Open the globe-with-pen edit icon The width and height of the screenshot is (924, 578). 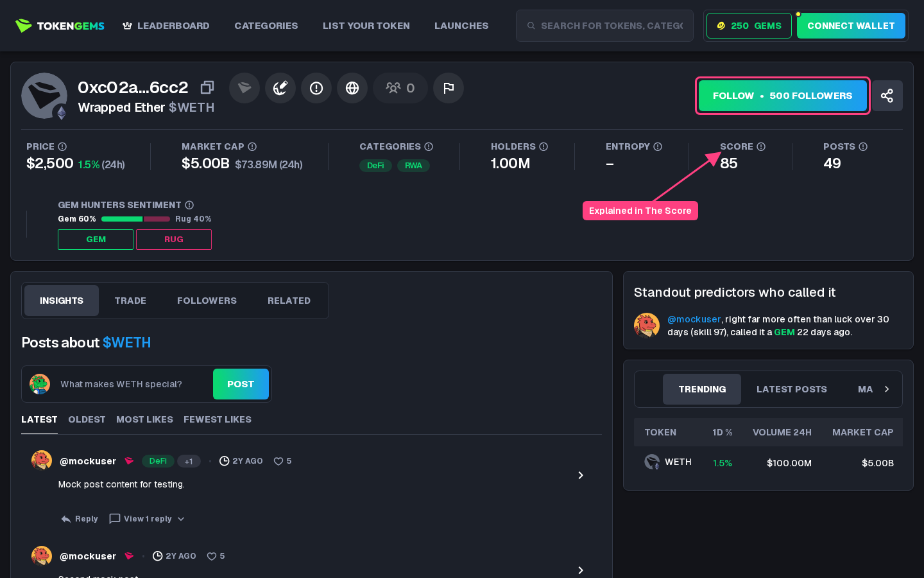(280, 88)
